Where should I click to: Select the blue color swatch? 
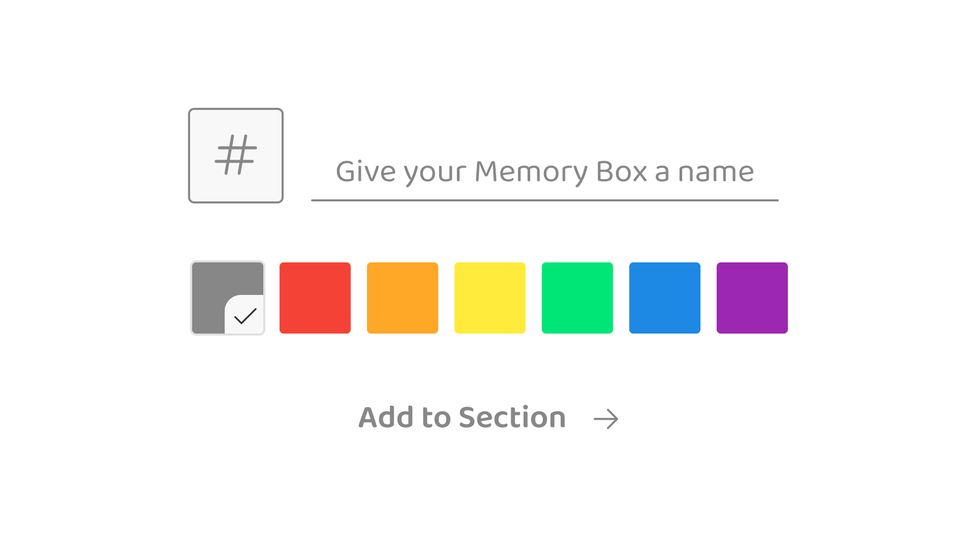[x=665, y=297]
